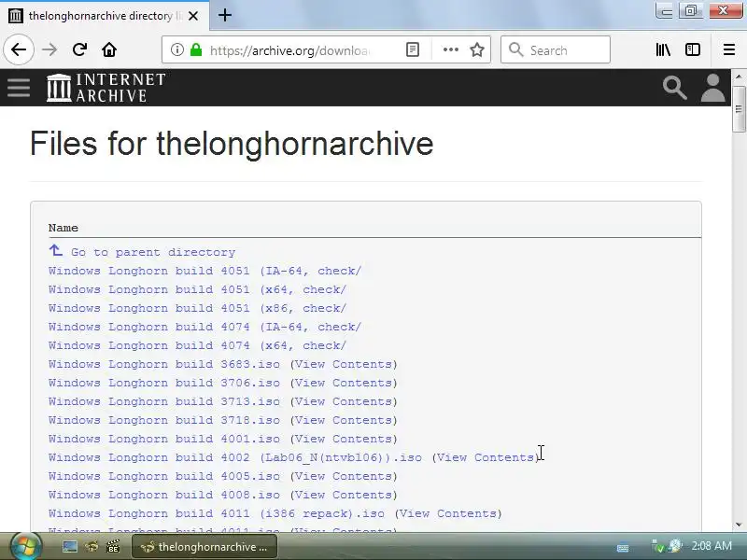The width and height of the screenshot is (747, 560).
Task: Open the Firefox Library icon
Action: [x=663, y=49]
